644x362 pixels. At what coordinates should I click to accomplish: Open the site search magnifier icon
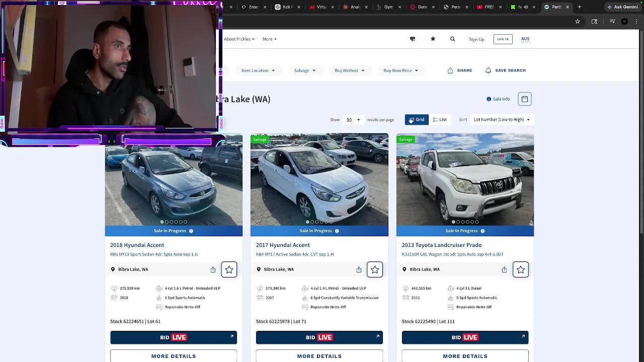click(452, 39)
